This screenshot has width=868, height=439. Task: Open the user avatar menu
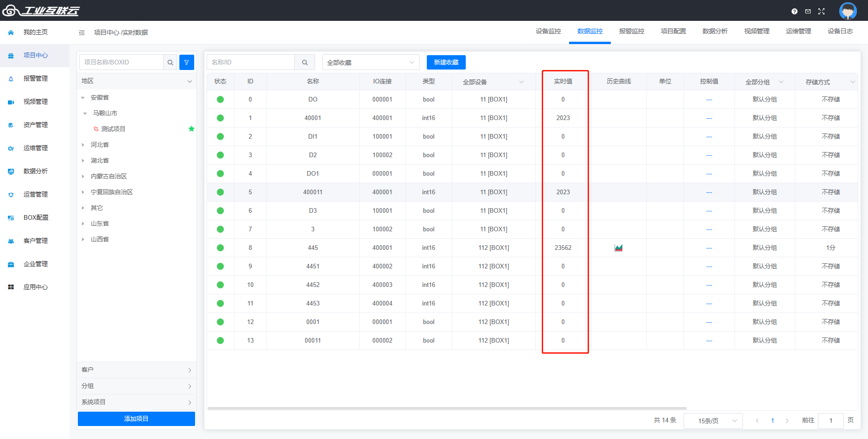tap(848, 11)
